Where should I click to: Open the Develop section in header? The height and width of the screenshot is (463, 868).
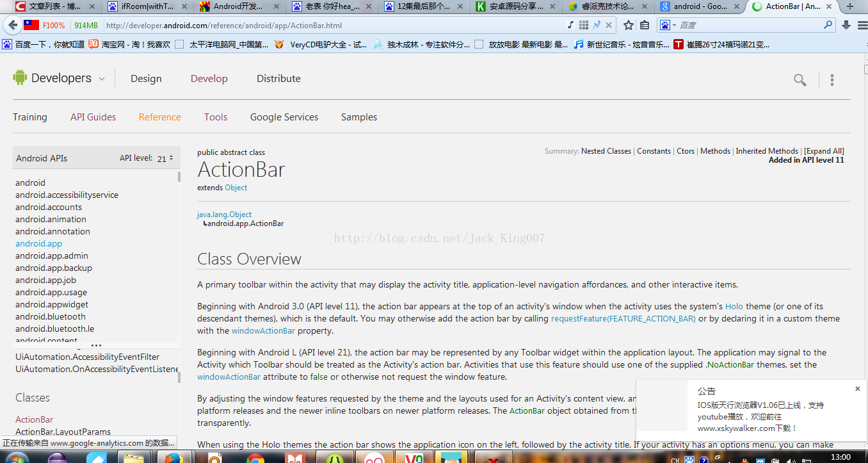point(209,79)
